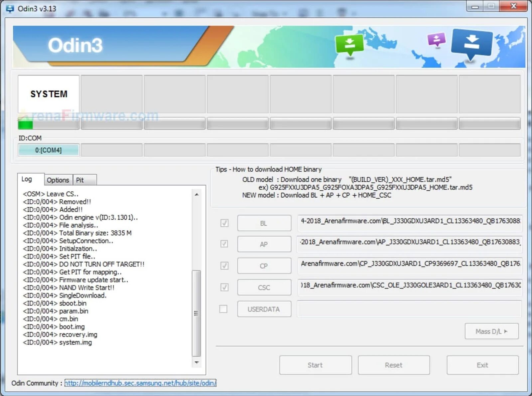Click the 'ID:COM' label
This screenshot has width=532, height=396.
[x=30, y=138]
